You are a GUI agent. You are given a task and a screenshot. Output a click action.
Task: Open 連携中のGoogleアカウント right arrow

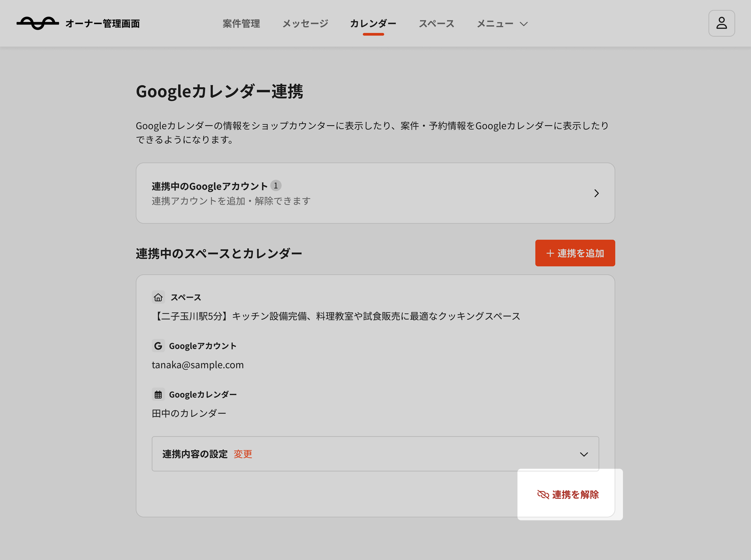[x=596, y=193]
